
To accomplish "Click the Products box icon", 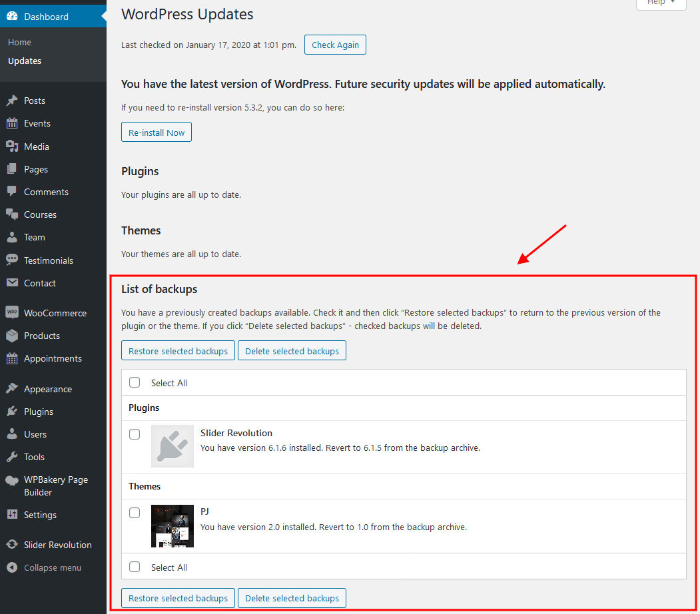I will coord(12,336).
